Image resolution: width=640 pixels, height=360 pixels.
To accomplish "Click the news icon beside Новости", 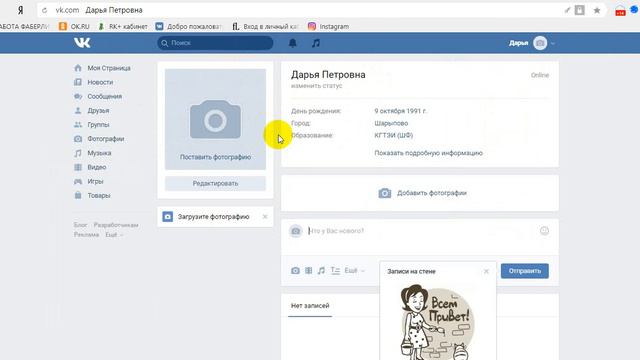I will click(78, 82).
